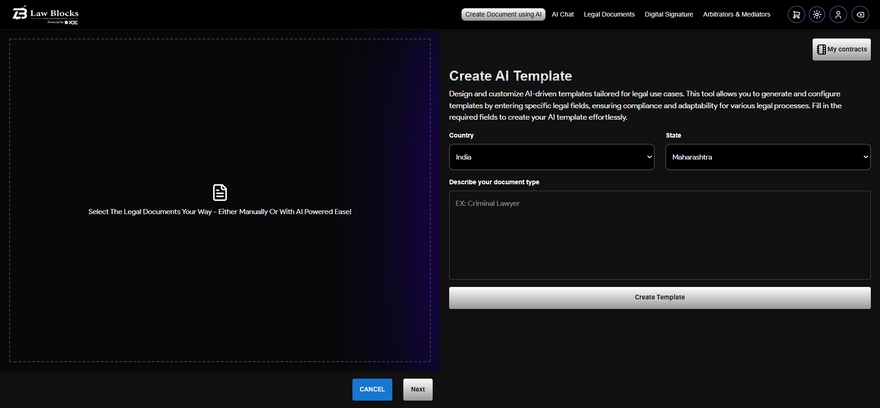
Task: Toggle light/dark theme sun icon
Action: tap(817, 15)
